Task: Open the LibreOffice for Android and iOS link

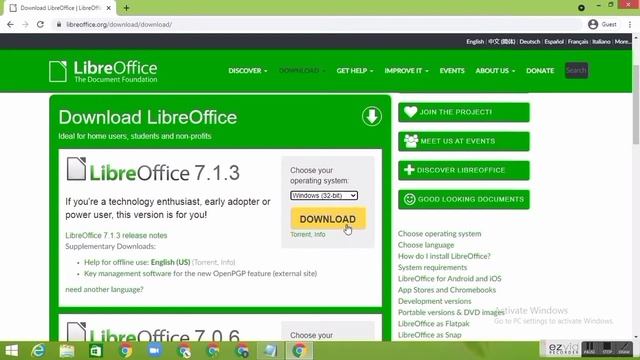Action: tap(449, 279)
